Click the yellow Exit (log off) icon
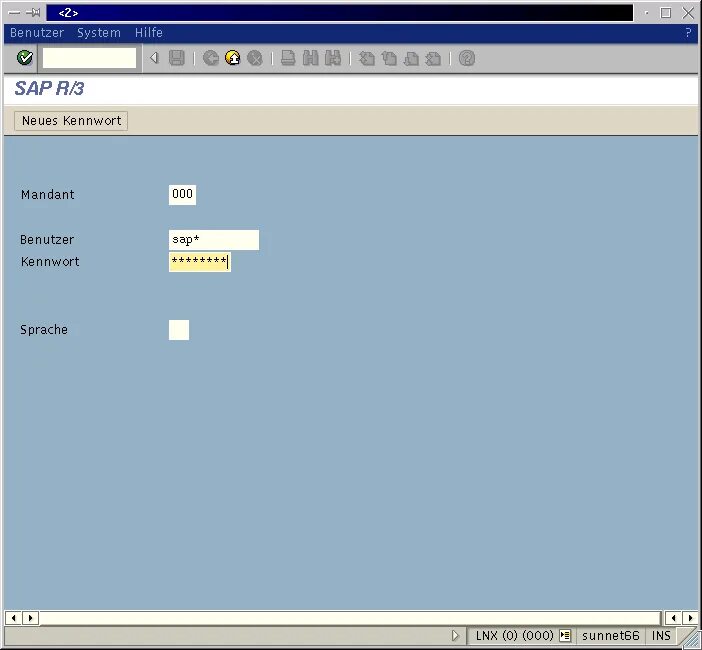This screenshot has width=702, height=650. click(x=232, y=58)
